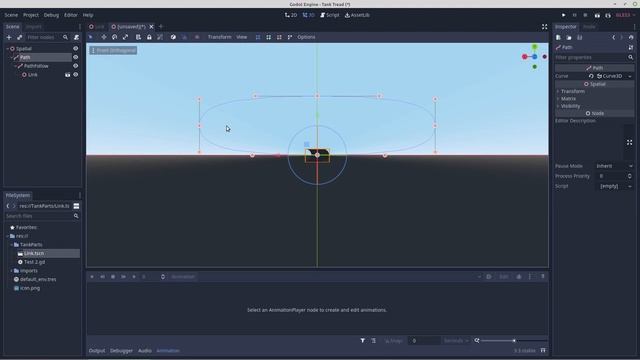Play the project

[564, 15]
